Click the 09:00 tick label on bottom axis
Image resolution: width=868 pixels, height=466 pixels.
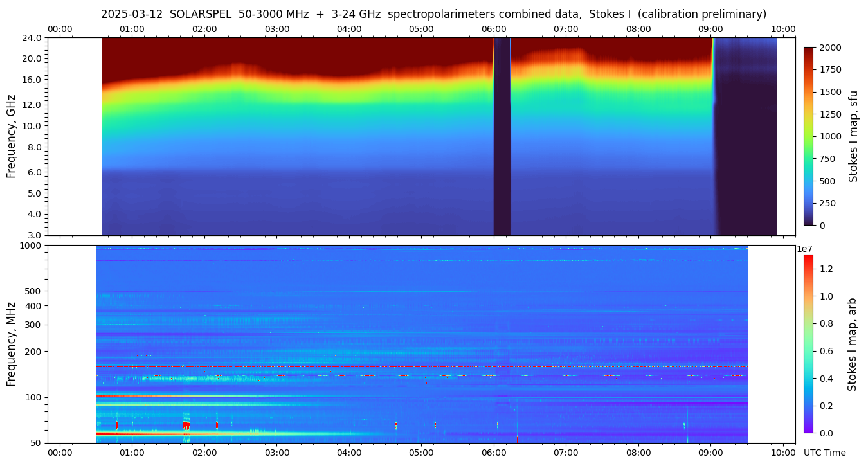point(710,453)
